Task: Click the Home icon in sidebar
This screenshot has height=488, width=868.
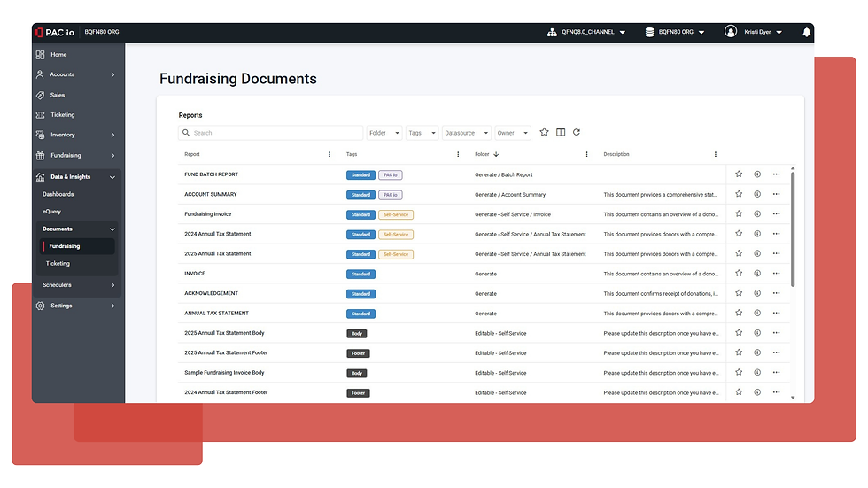Action: [41, 55]
